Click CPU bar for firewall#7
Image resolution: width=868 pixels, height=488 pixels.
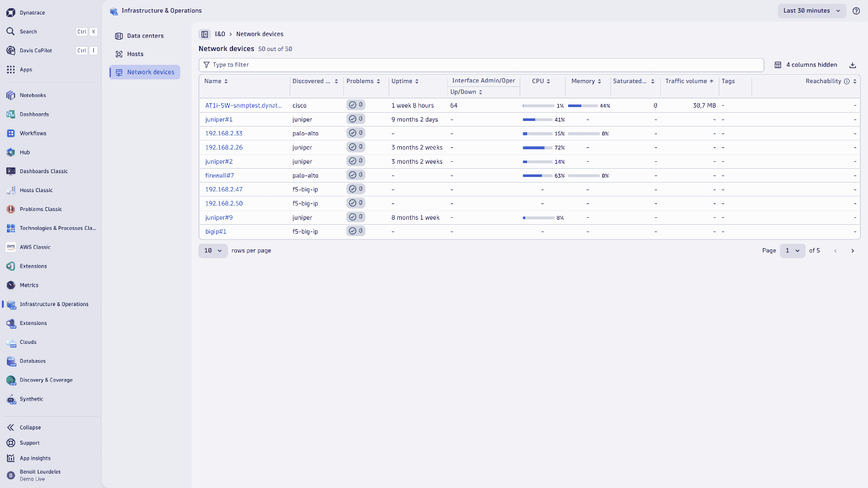539,176
